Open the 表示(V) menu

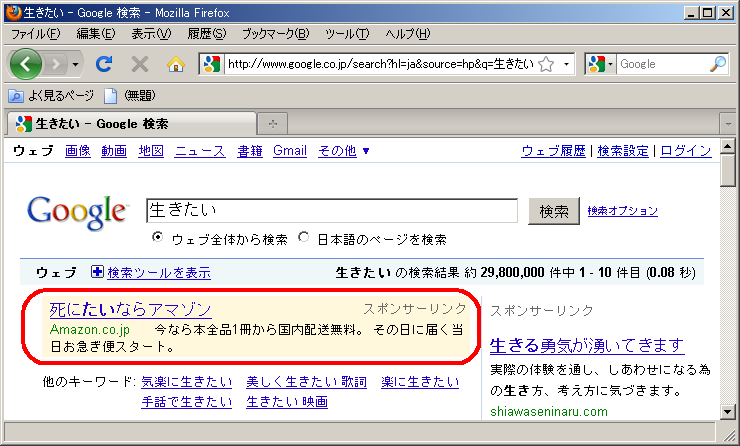pyautogui.click(x=151, y=34)
